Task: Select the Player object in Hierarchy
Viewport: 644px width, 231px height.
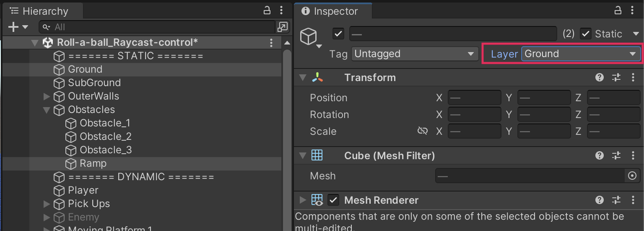Action: click(83, 190)
